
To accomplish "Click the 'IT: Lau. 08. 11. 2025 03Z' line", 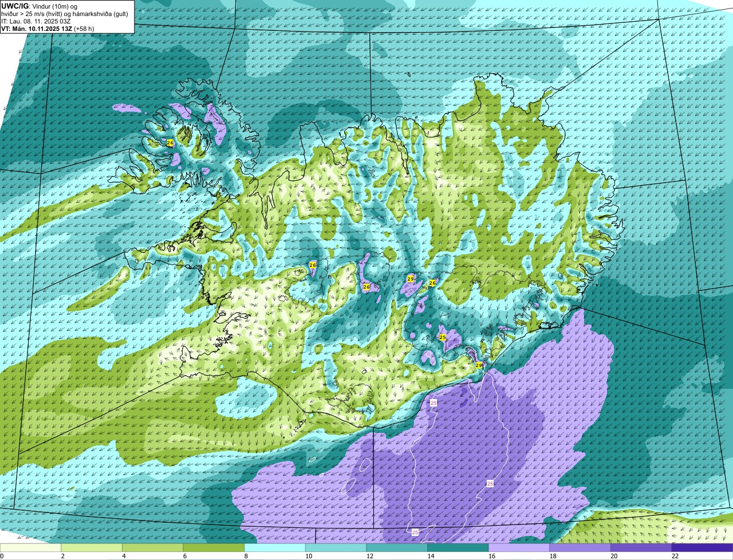I will (37, 21).
